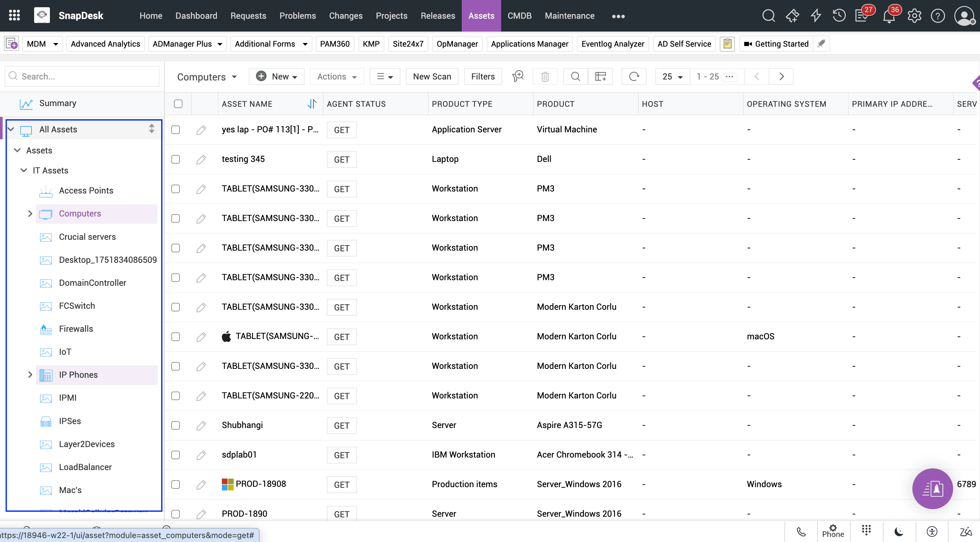Refresh the computers list
This screenshot has width=980, height=542.
point(634,77)
